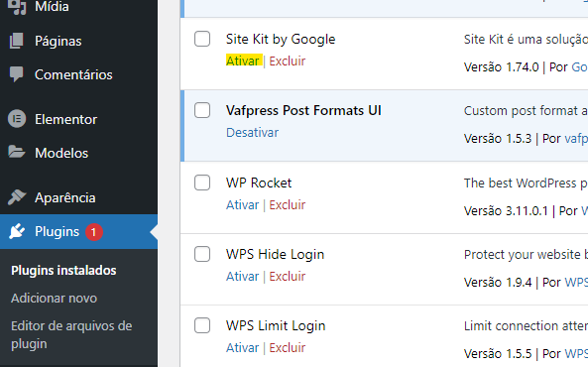Select the Comentários speech bubble icon

[17, 74]
